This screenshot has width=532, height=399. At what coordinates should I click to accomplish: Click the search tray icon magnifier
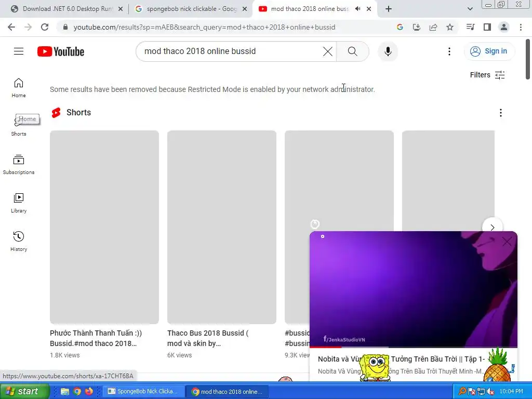(462, 391)
